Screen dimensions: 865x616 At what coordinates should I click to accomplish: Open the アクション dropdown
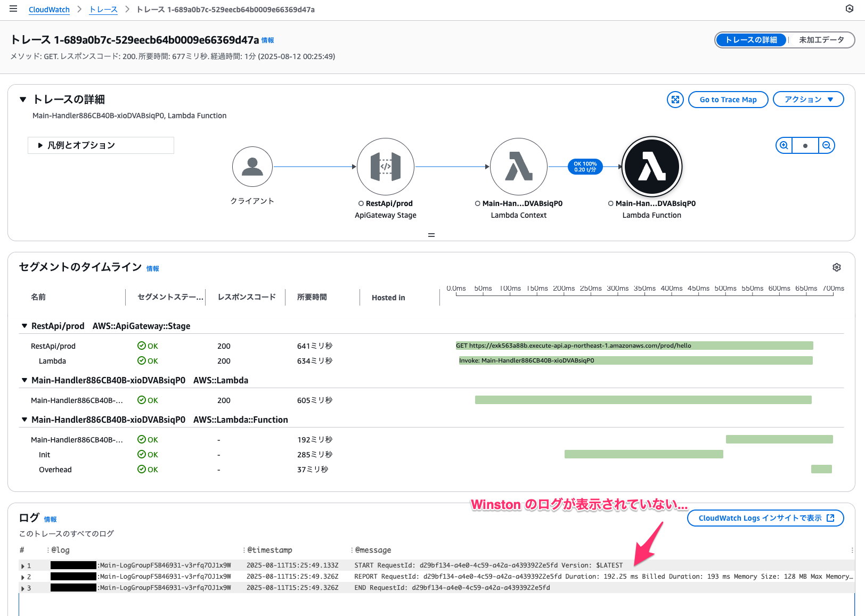pos(808,100)
